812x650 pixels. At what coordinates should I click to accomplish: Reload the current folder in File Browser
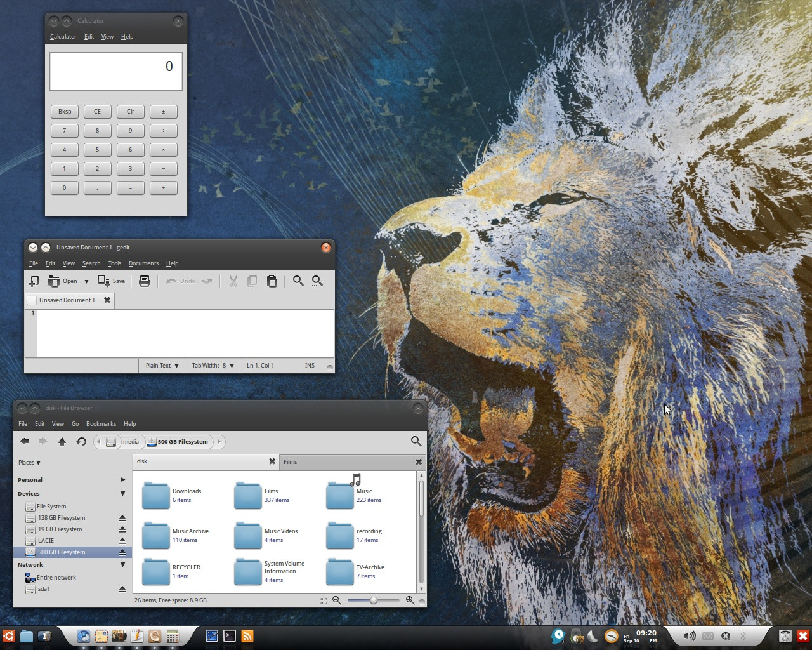(x=81, y=442)
